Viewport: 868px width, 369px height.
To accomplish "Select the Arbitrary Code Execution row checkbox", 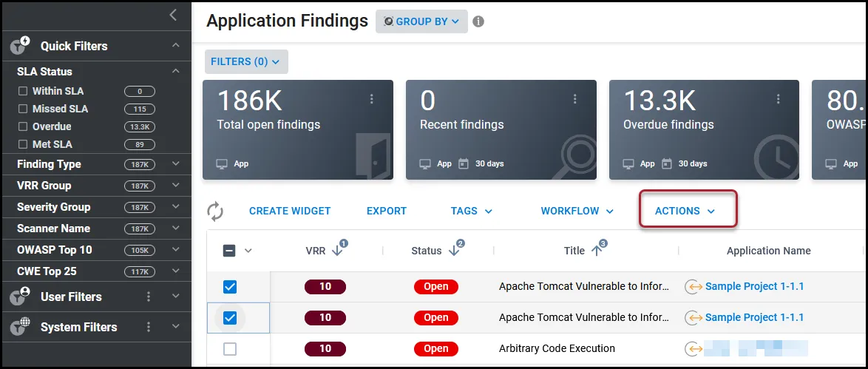I will [229, 349].
